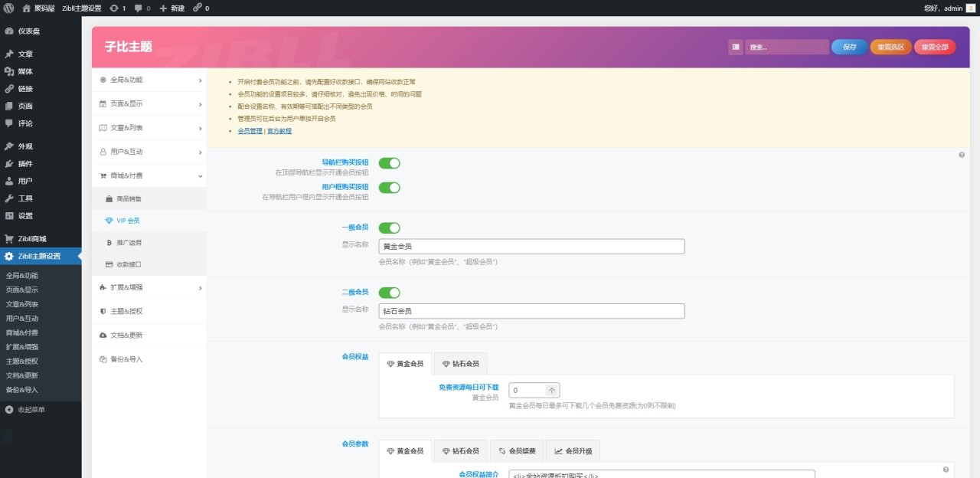Click the 搜索 search field in header

(x=787, y=47)
